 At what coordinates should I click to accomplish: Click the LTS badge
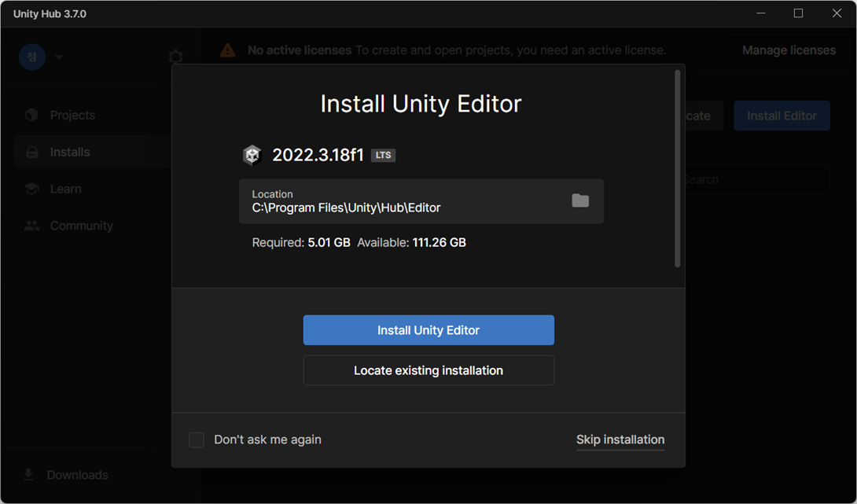point(383,155)
